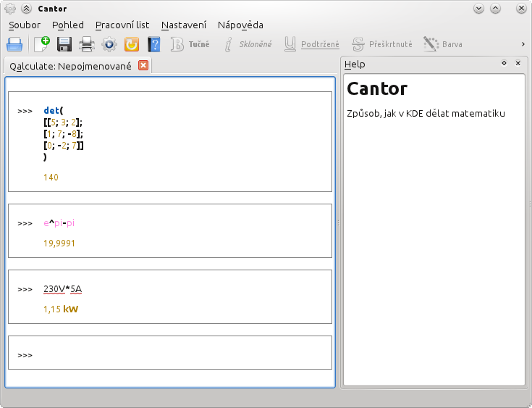Click matrix row [0; -2; 7]]
Viewport: 532px width, 408px height.
[64, 146]
